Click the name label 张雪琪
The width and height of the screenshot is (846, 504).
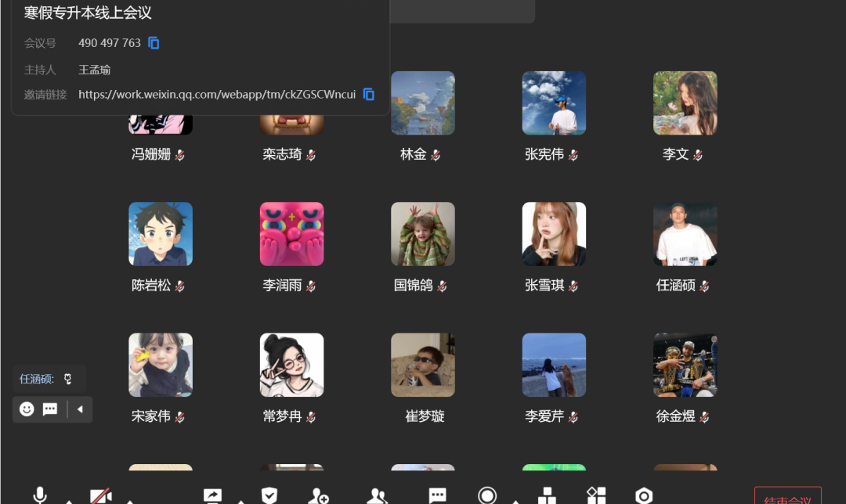(x=544, y=286)
